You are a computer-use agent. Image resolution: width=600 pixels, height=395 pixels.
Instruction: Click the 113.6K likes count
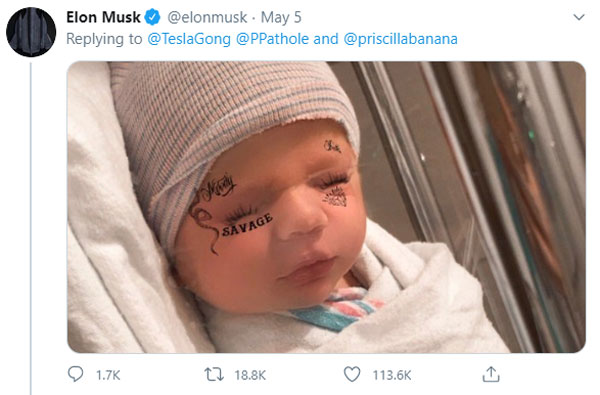(x=392, y=375)
